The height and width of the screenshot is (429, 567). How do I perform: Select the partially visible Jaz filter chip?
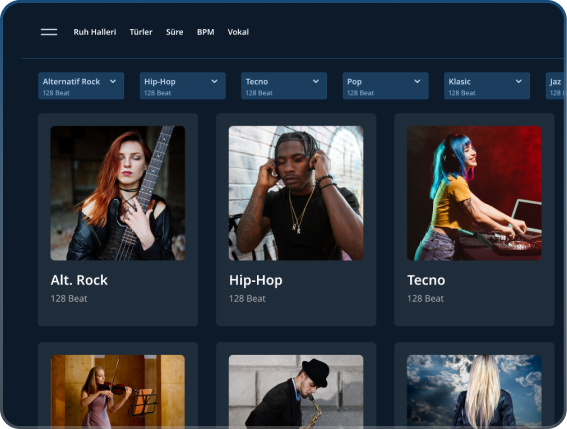(555, 86)
